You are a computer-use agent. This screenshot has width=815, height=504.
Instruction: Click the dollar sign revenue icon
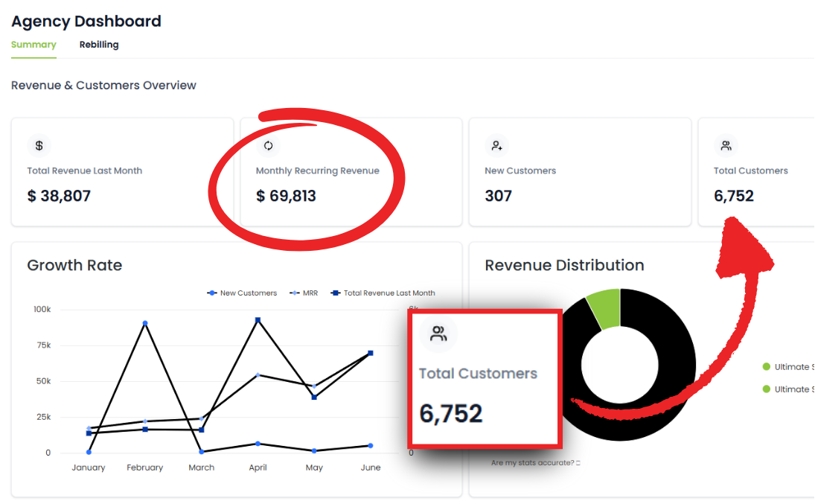click(39, 146)
